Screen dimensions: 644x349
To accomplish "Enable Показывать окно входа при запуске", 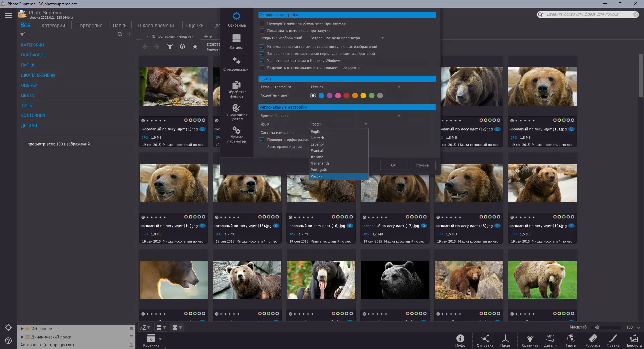I will point(262,31).
